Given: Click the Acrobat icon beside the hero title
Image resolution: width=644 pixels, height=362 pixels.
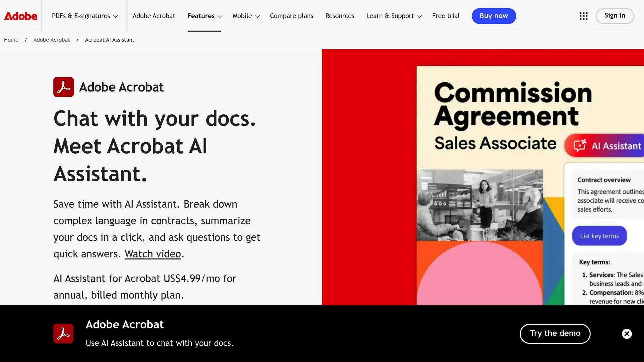Looking at the screenshot, I should click(64, 87).
